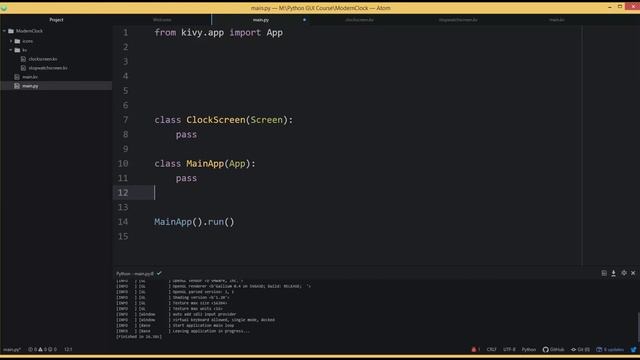640x360 pixels.
Task: Open the GitHub panel from status bar
Action: (553, 349)
